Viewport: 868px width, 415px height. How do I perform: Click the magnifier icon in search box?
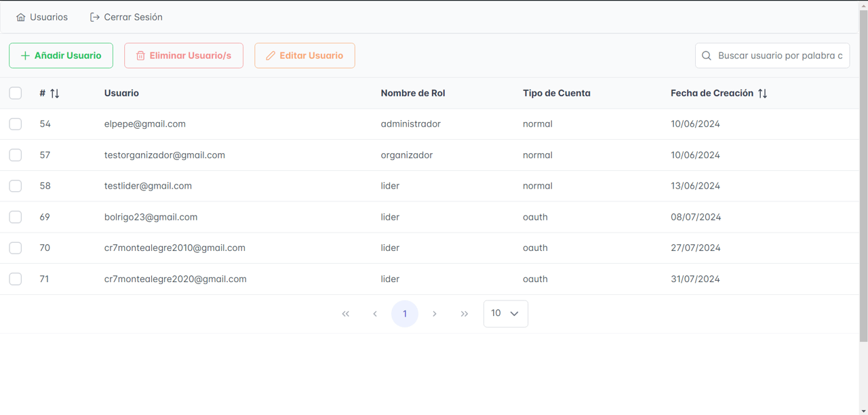coord(707,56)
